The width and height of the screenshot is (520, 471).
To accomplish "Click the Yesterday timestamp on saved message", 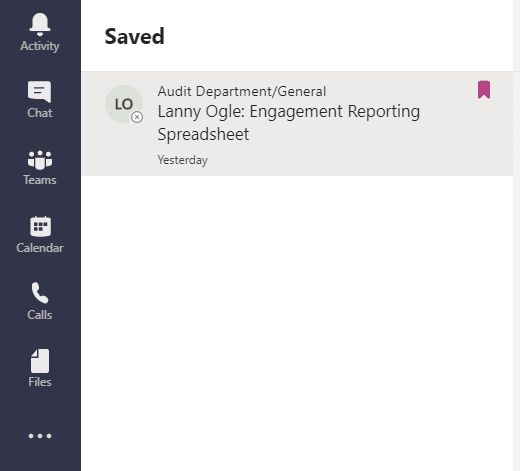I will 183,160.
